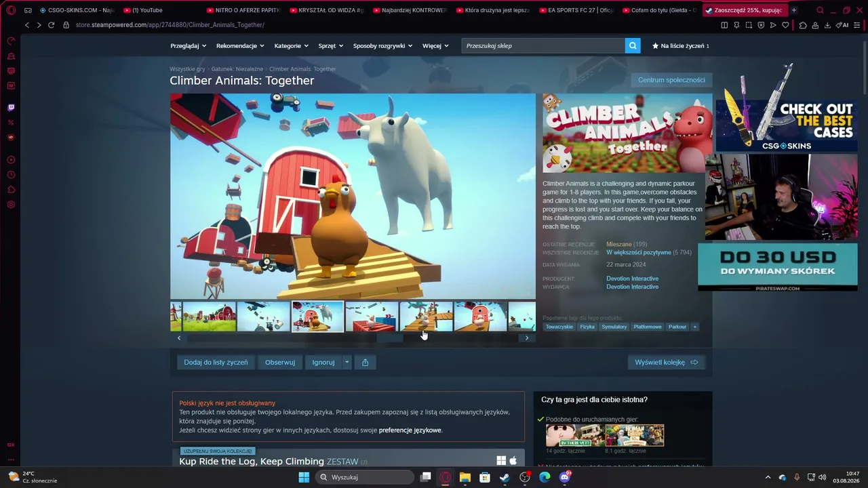This screenshot has height=488, width=868.
Task: Expand the Kategorie dropdown menu
Action: pos(292,45)
